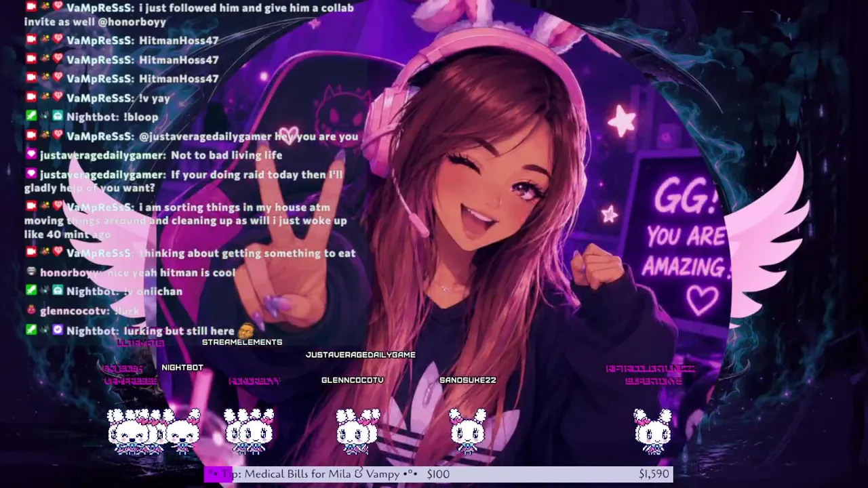Click the bunny avatar at the far right
Image resolution: width=868 pixels, height=488 pixels.
(x=653, y=430)
